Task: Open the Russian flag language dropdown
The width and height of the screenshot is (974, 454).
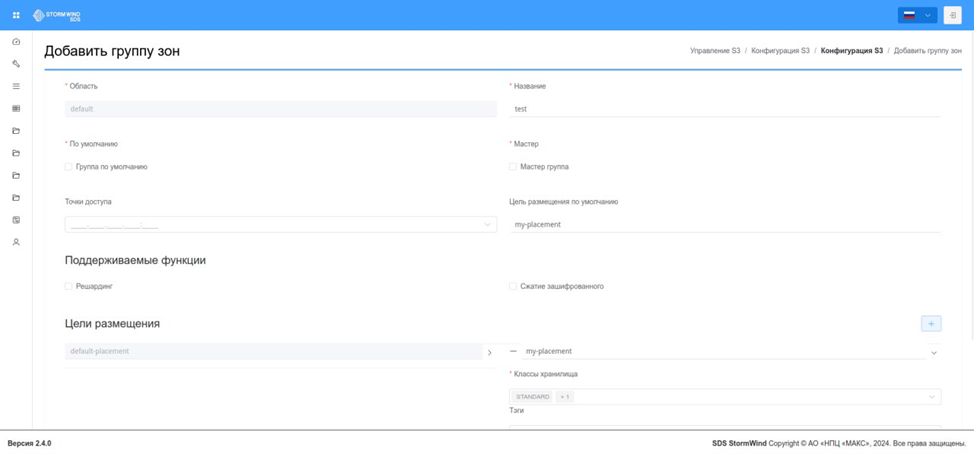Action: [x=917, y=15]
